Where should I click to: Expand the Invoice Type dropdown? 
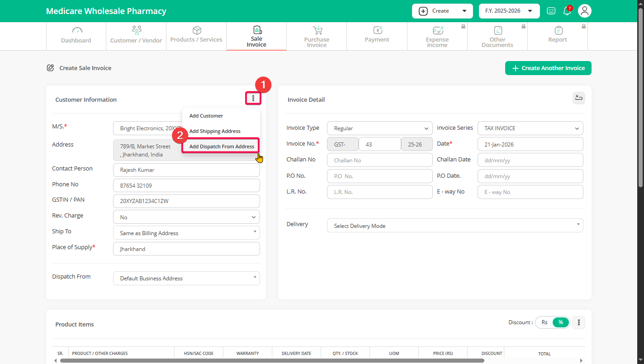click(379, 128)
